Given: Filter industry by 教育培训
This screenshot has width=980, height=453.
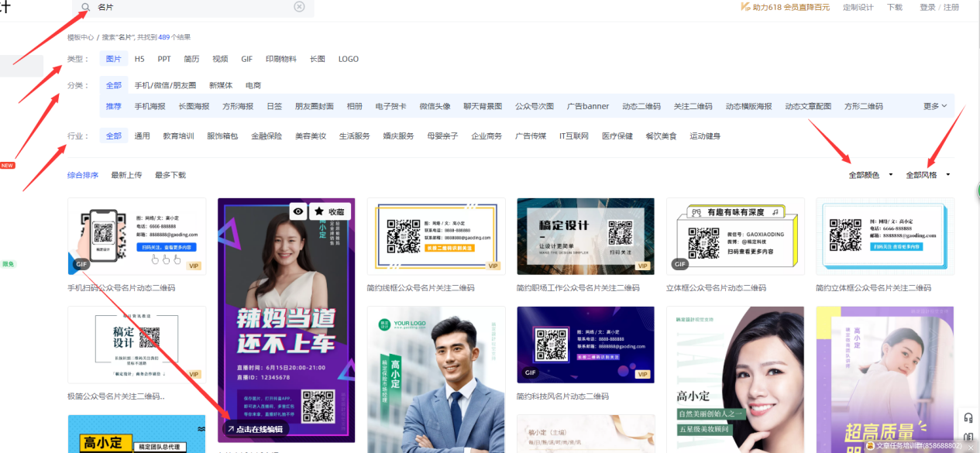Looking at the screenshot, I should (178, 136).
